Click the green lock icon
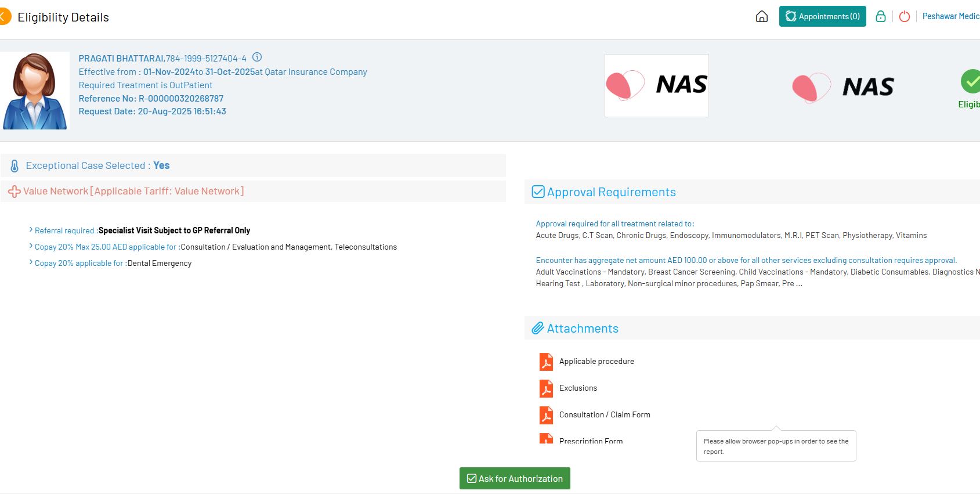The width and height of the screenshot is (980, 494). coord(880,17)
